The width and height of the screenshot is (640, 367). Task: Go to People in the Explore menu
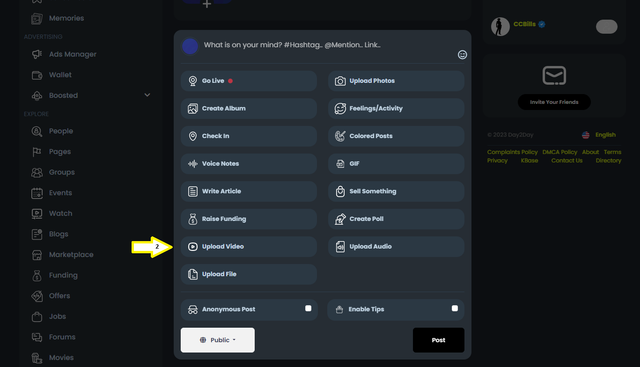[61, 131]
